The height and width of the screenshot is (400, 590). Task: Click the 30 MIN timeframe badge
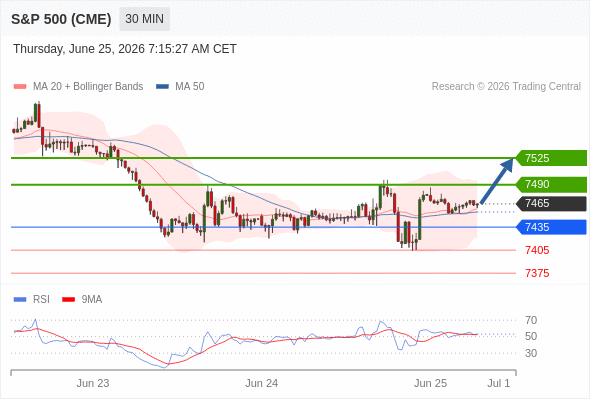(144, 19)
